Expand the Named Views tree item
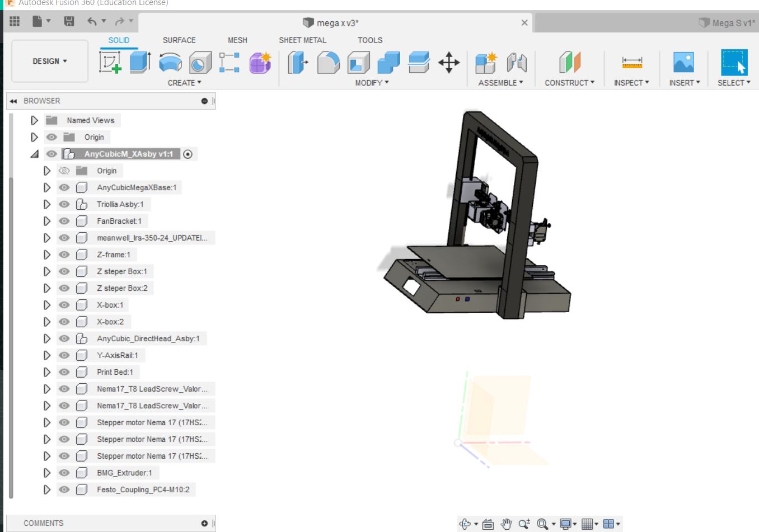 click(34, 120)
